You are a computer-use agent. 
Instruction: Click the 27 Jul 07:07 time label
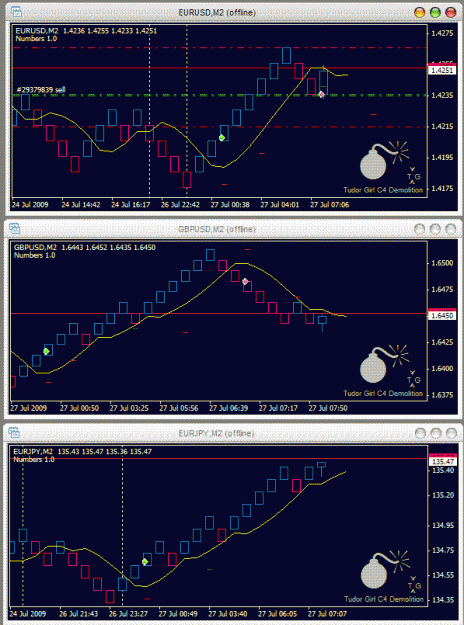pyautogui.click(x=327, y=614)
